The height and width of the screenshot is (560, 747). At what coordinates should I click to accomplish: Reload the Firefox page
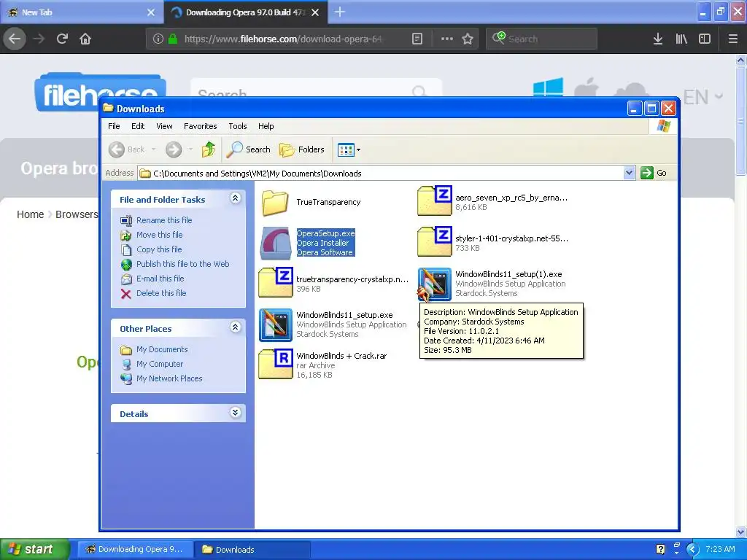pos(62,39)
